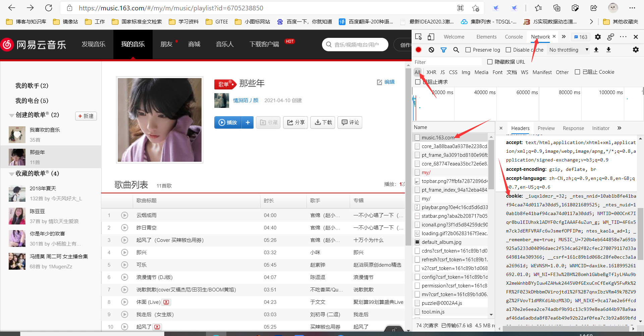Click the 分享 share button

tap(296, 123)
